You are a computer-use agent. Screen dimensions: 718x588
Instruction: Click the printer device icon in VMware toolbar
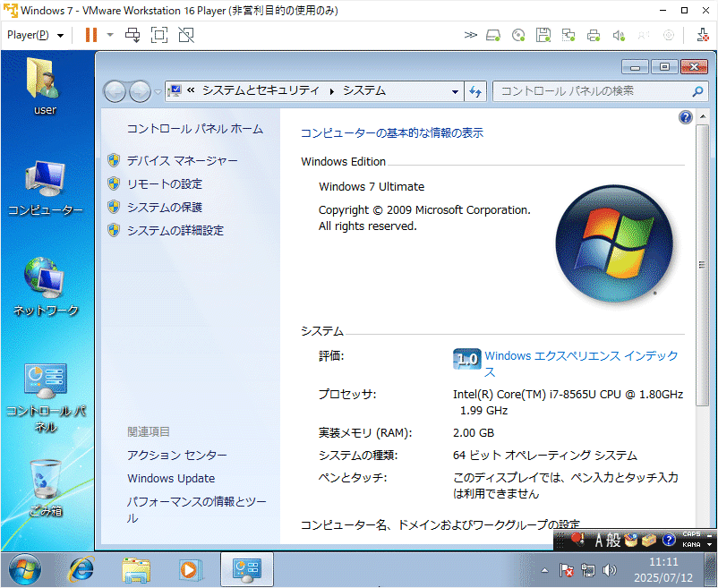tap(593, 35)
